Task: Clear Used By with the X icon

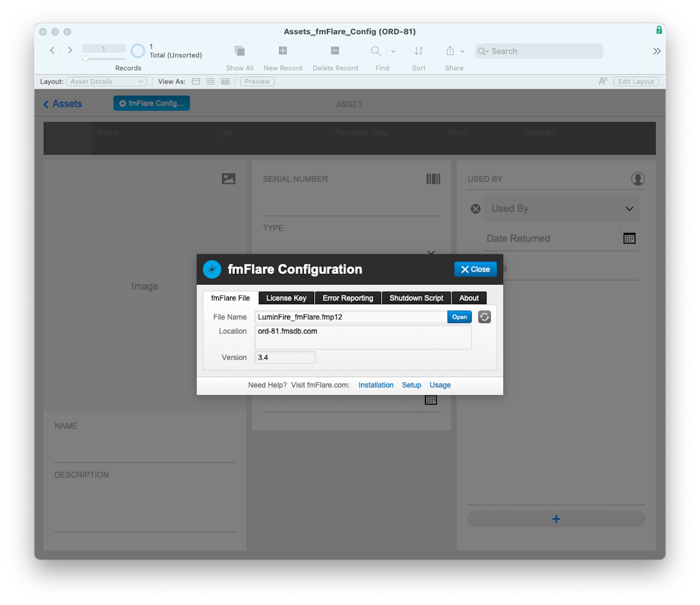Action: click(x=476, y=209)
